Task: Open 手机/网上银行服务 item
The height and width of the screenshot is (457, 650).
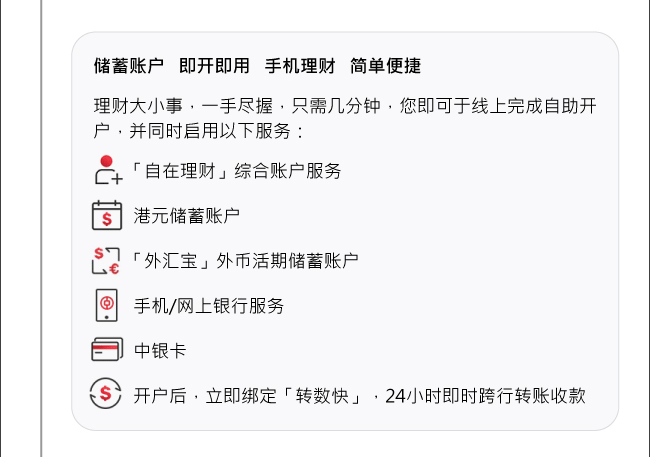Action: coord(209,306)
